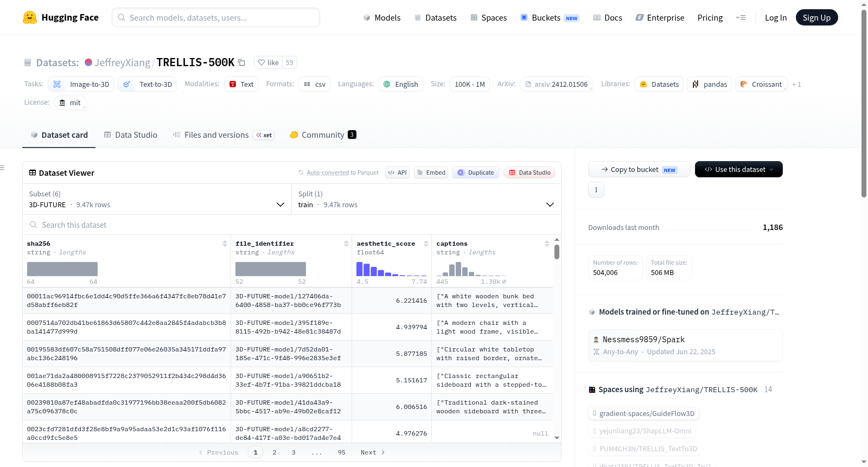Open the PUM4CH3N/TRELLIS_TextTo3D space
This screenshot has width=868, height=467.
pos(645,449)
